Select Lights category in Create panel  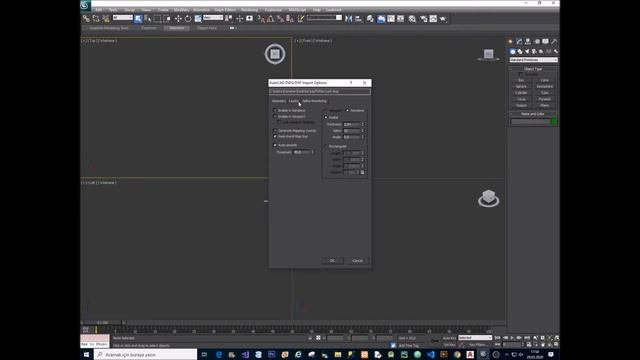point(527,51)
